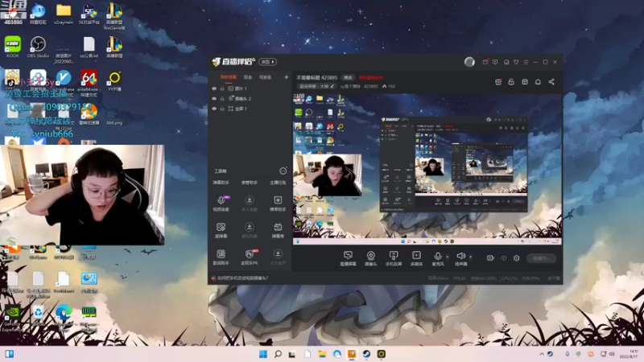644x362 pixels.
Task: Open the user avatar in the title bar
Action: coord(469,62)
